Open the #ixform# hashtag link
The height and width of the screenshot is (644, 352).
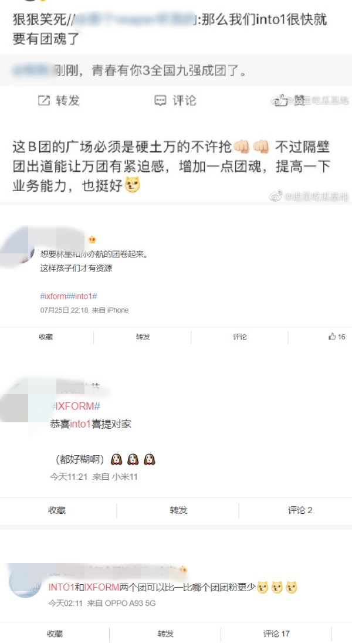pos(53,296)
